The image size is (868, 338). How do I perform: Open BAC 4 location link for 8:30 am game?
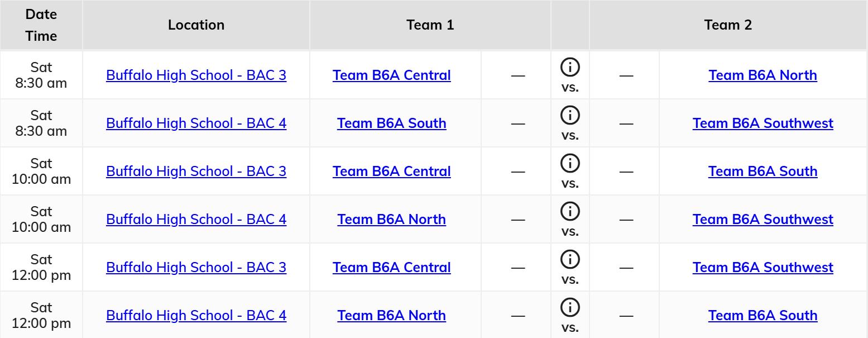[x=196, y=123]
